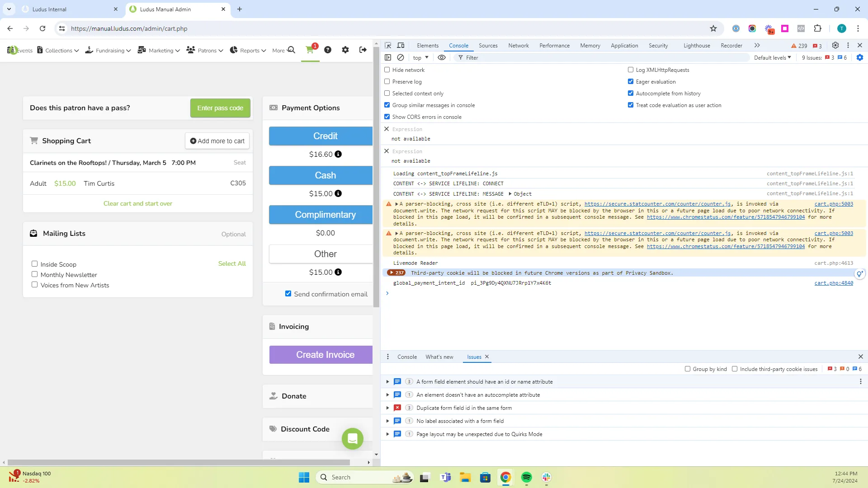Click the Cash price info icon
The image size is (868, 488).
(x=338, y=193)
